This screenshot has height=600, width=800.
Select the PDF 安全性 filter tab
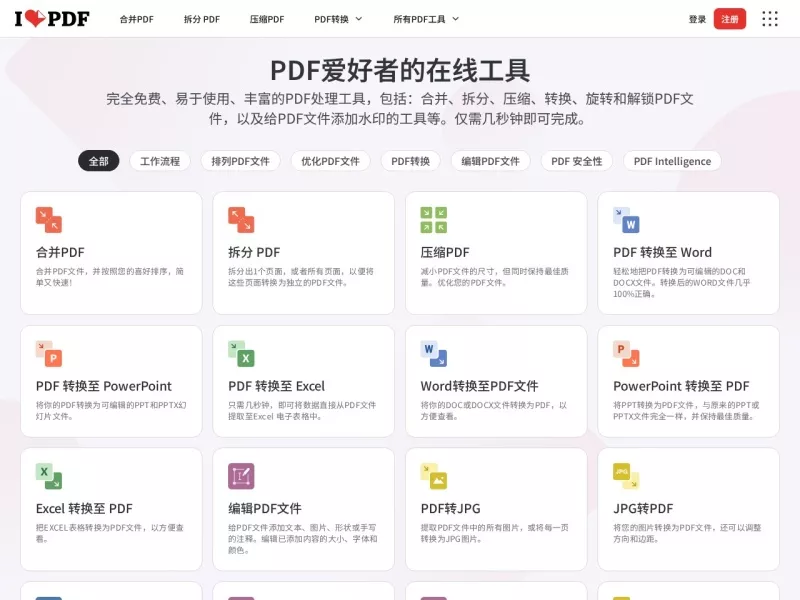coord(577,161)
